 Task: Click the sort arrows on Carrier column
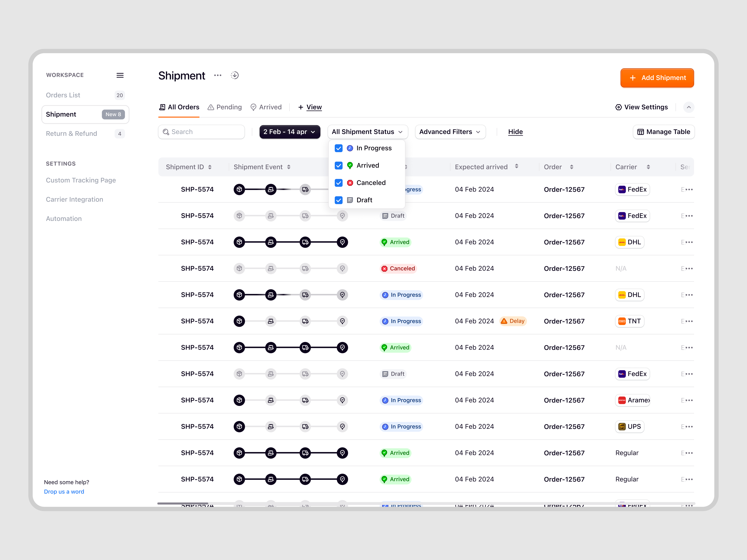[648, 167]
